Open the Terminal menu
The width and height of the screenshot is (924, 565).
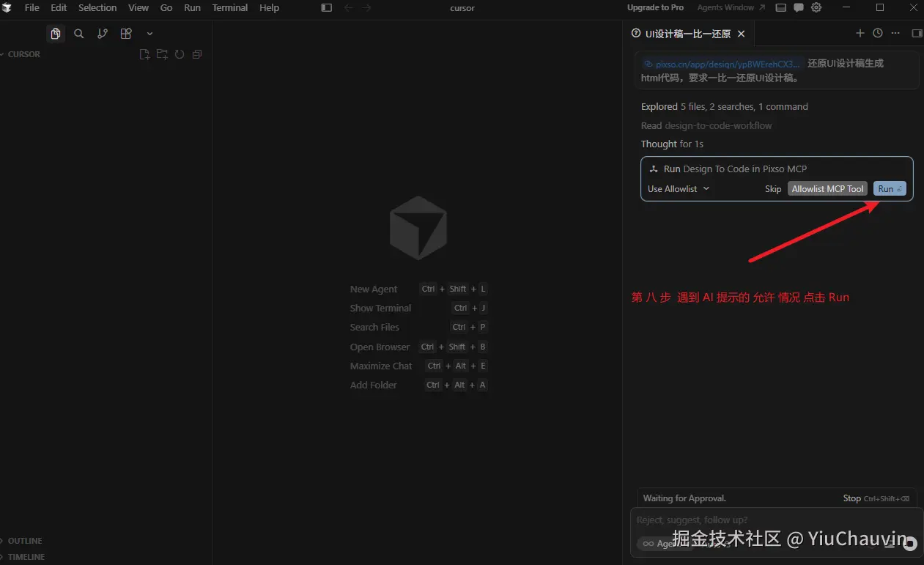(230, 7)
